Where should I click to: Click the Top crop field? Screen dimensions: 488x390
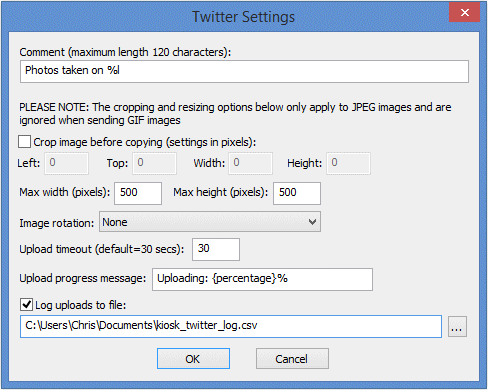154,163
